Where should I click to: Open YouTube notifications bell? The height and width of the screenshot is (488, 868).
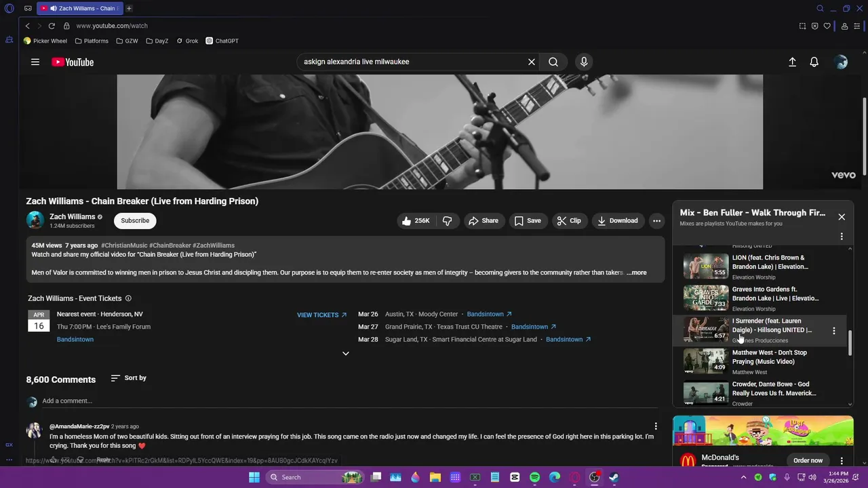[814, 62]
